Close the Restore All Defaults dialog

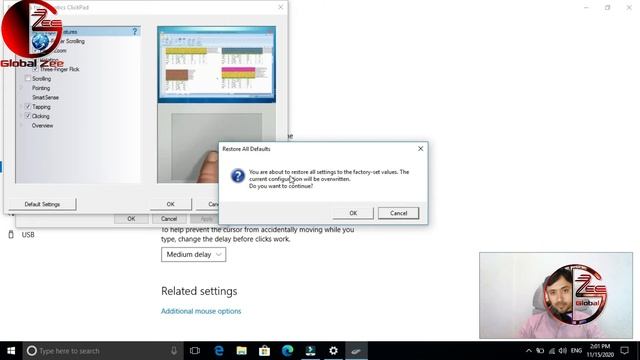420,149
